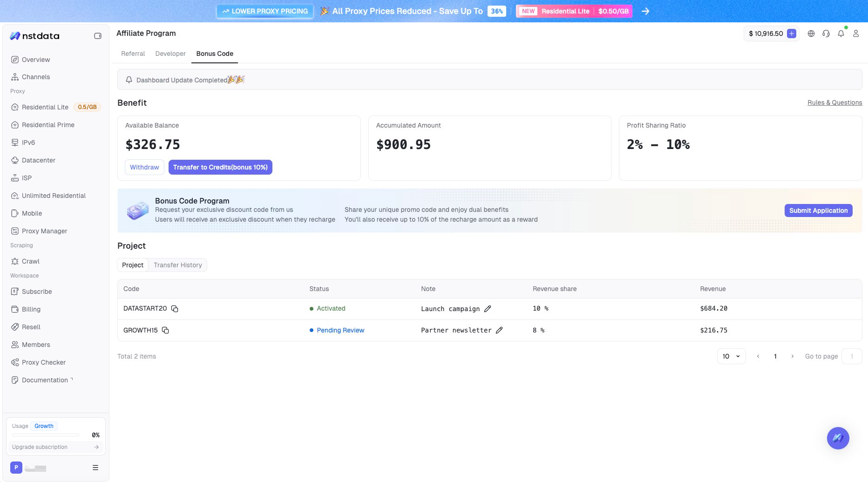The width and height of the screenshot is (868, 482).
Task: Open the hamburger menu next to profile
Action: coord(95,468)
